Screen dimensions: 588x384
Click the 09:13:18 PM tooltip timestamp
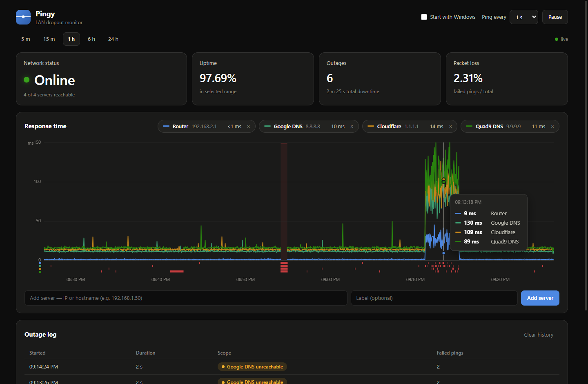click(468, 202)
